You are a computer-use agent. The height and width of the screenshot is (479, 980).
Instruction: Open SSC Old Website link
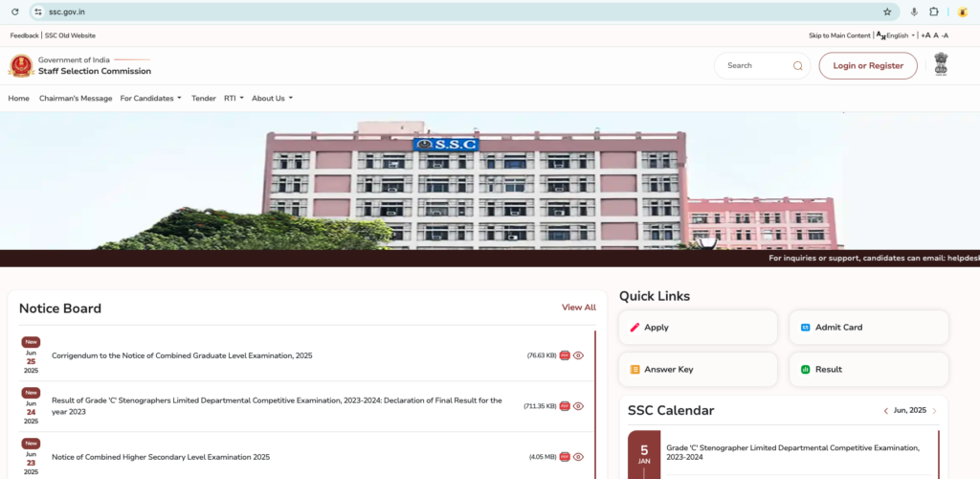(70, 35)
